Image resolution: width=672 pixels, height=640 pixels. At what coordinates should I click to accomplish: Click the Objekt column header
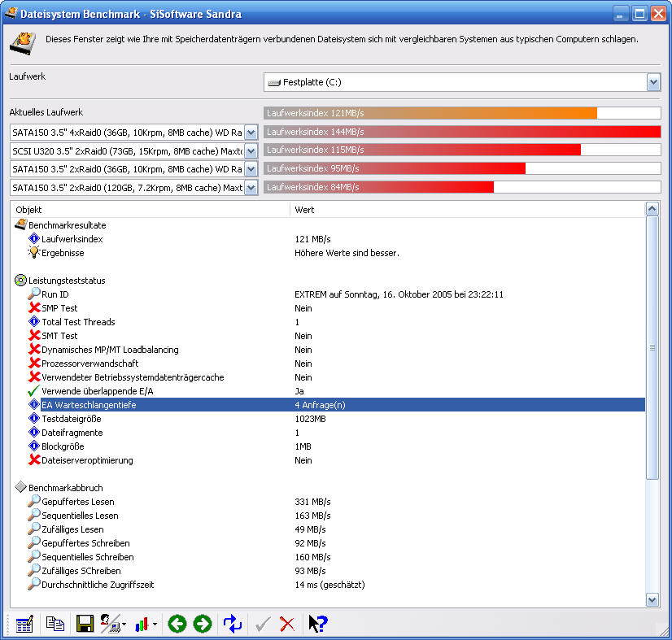[151, 210]
